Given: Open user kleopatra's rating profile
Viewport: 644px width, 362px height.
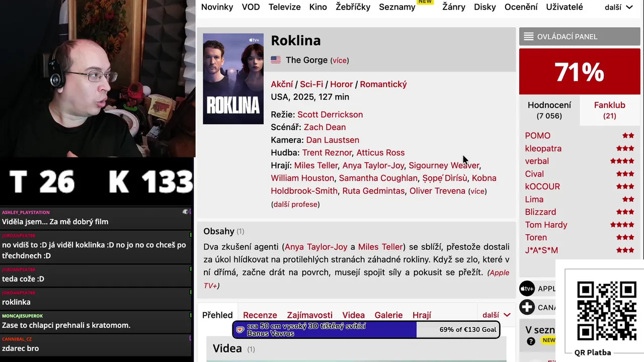Looking at the screenshot, I should (543, 148).
